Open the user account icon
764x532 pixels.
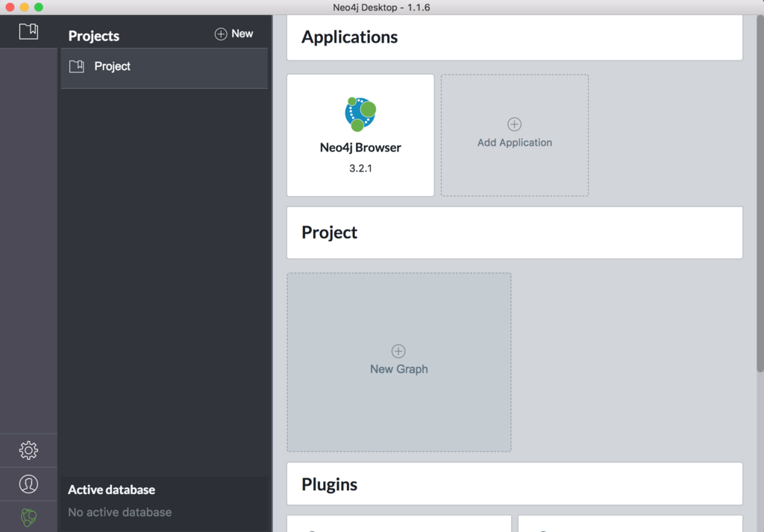point(28,484)
